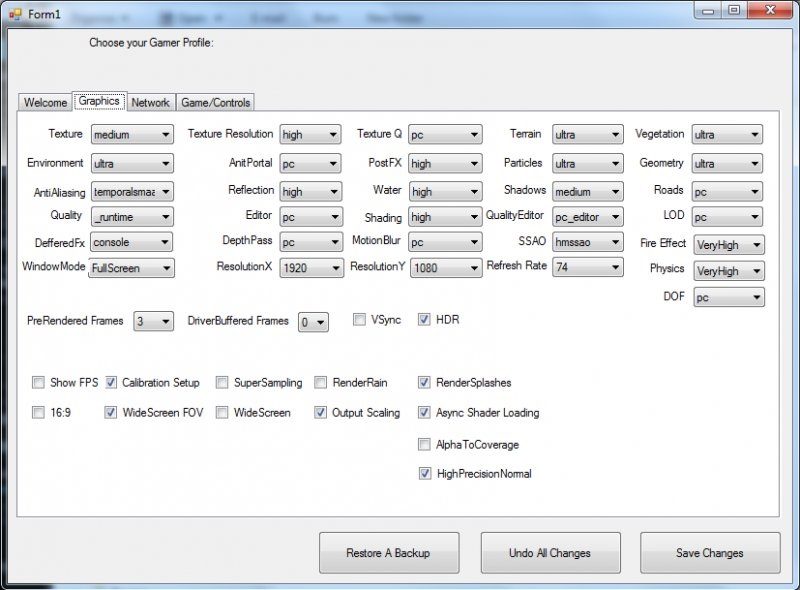This screenshot has height=590, width=800.
Task: Open the WindowMode dropdown
Action: (x=132, y=268)
